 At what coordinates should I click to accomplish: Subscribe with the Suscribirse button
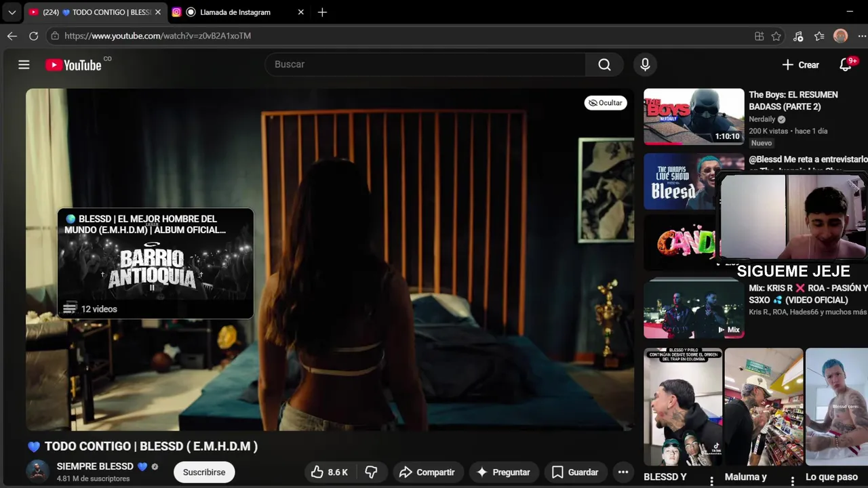click(x=204, y=472)
